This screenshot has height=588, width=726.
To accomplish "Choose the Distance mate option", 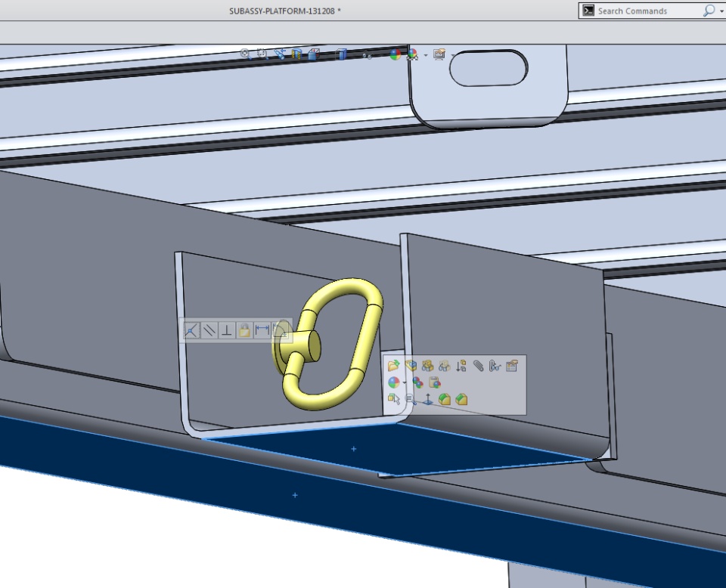I will (262, 330).
